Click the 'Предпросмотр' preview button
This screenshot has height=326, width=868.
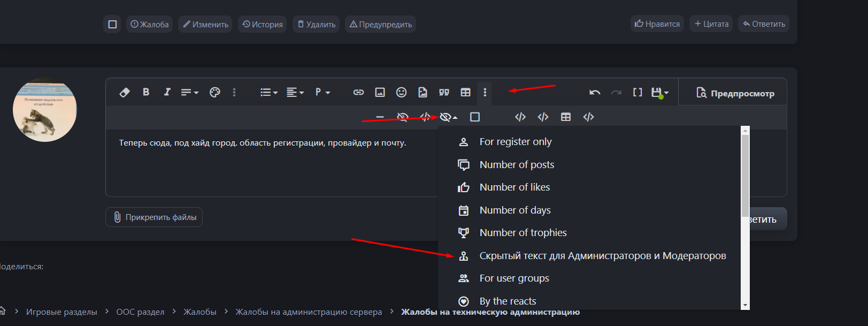tap(735, 93)
